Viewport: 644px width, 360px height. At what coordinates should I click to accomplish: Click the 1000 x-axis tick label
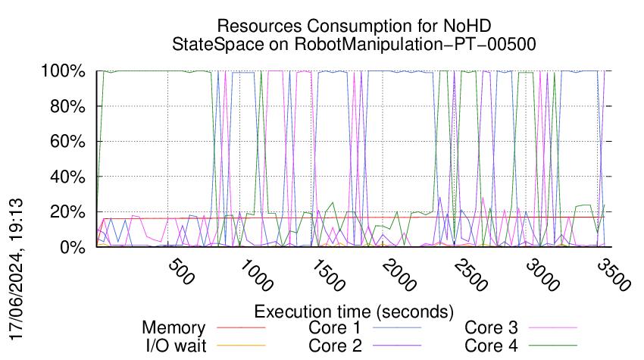click(x=255, y=275)
